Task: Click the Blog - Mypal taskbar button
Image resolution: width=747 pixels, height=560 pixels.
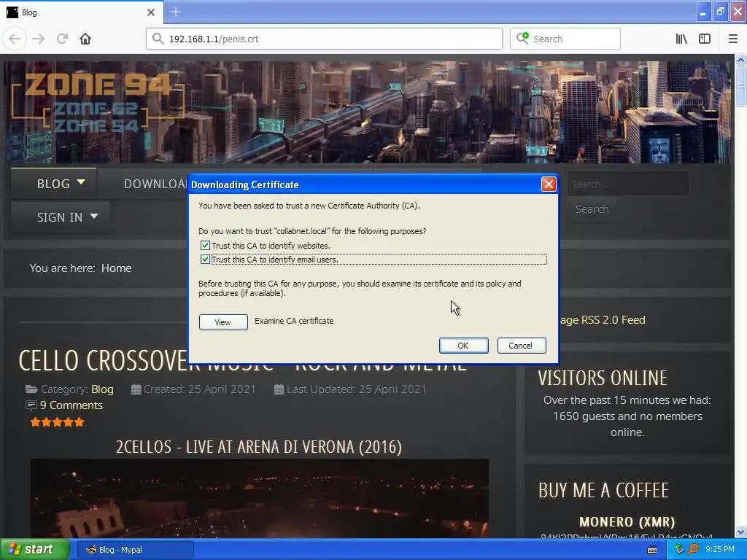Action: pyautogui.click(x=135, y=550)
